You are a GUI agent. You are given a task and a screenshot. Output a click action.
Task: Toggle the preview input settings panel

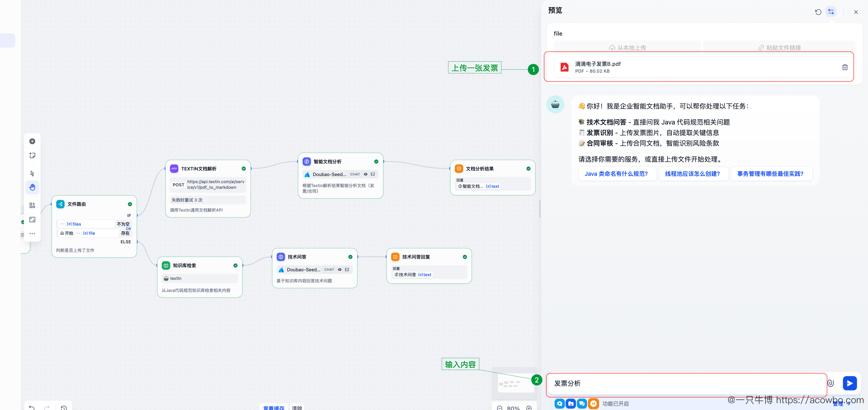tap(831, 12)
